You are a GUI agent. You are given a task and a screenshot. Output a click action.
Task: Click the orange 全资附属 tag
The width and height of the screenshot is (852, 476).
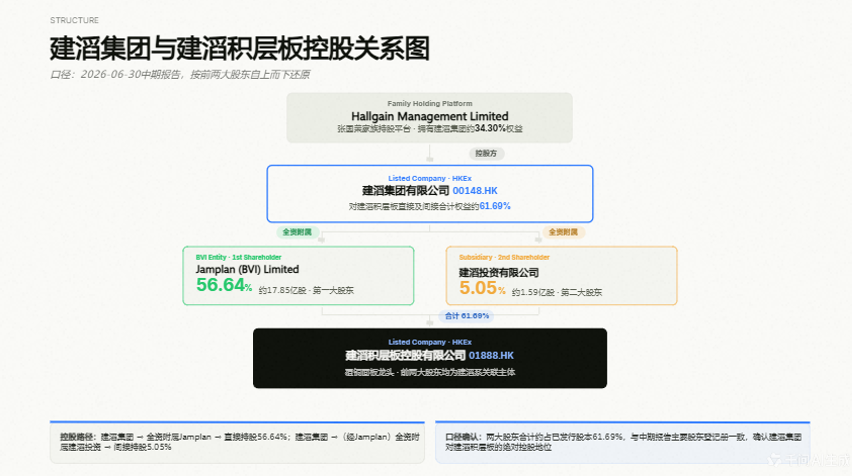point(563,232)
